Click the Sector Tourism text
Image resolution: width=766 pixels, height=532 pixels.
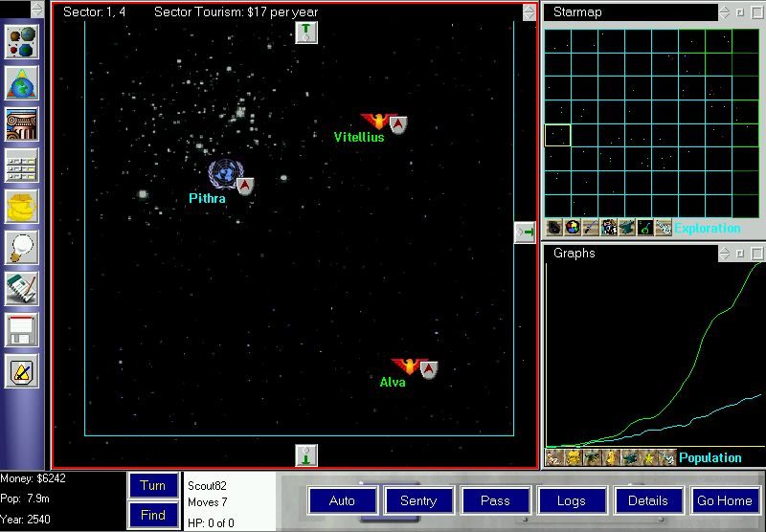click(236, 12)
